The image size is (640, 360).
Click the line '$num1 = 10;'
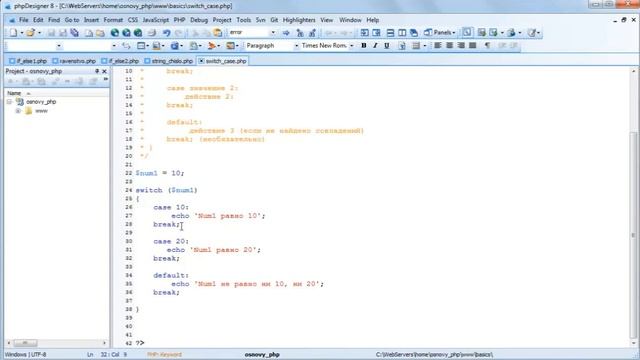click(160, 173)
